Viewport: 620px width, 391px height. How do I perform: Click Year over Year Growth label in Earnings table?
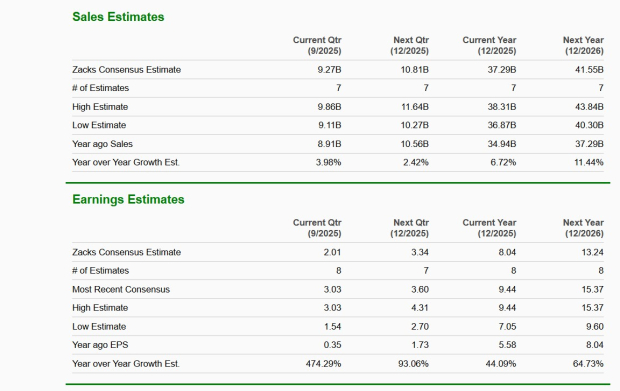point(126,364)
